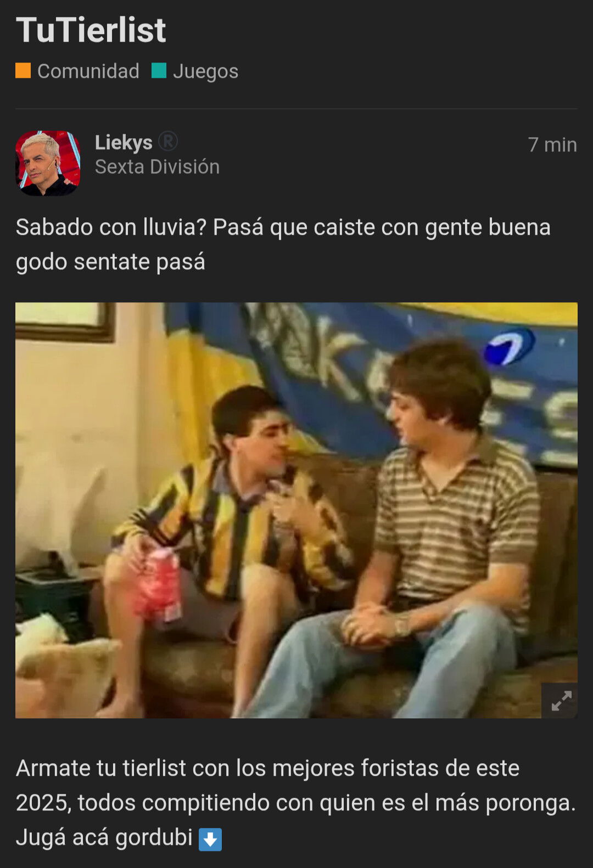Tap the 7 min post timestamp
Image resolution: width=593 pixels, height=868 pixels.
point(552,145)
